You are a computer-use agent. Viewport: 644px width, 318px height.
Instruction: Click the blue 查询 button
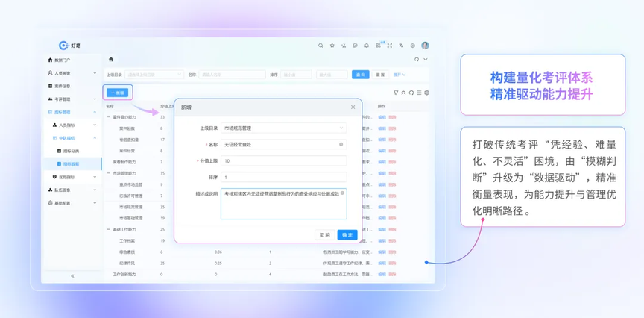[x=361, y=75]
